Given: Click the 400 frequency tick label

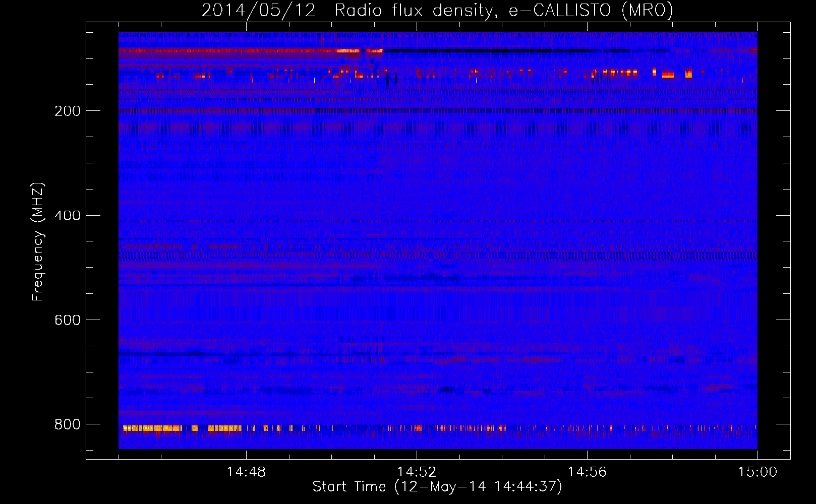Looking at the screenshot, I should point(67,216).
